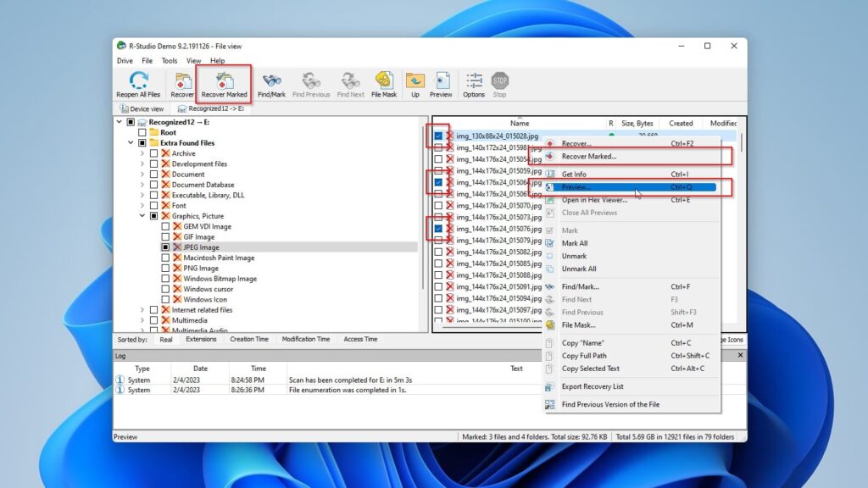Open the Options toolbar icon
Viewport: 868px width, 488px height.
474,80
